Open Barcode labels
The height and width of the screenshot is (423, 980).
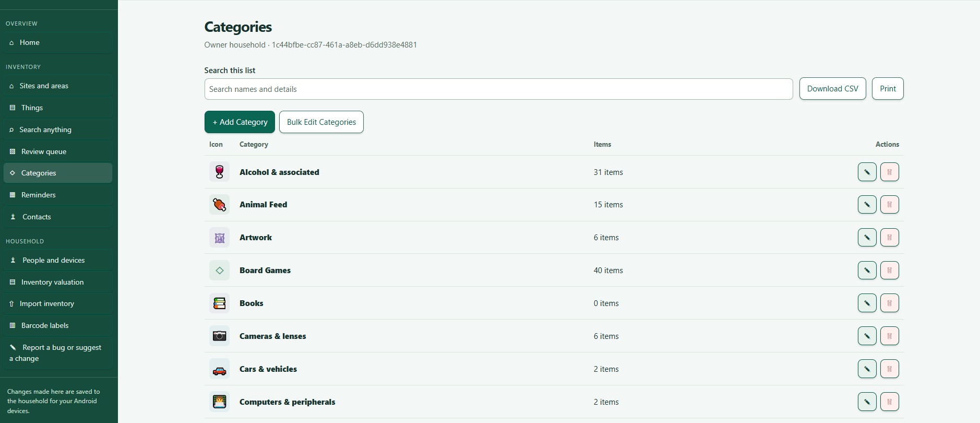pyautogui.click(x=58, y=325)
